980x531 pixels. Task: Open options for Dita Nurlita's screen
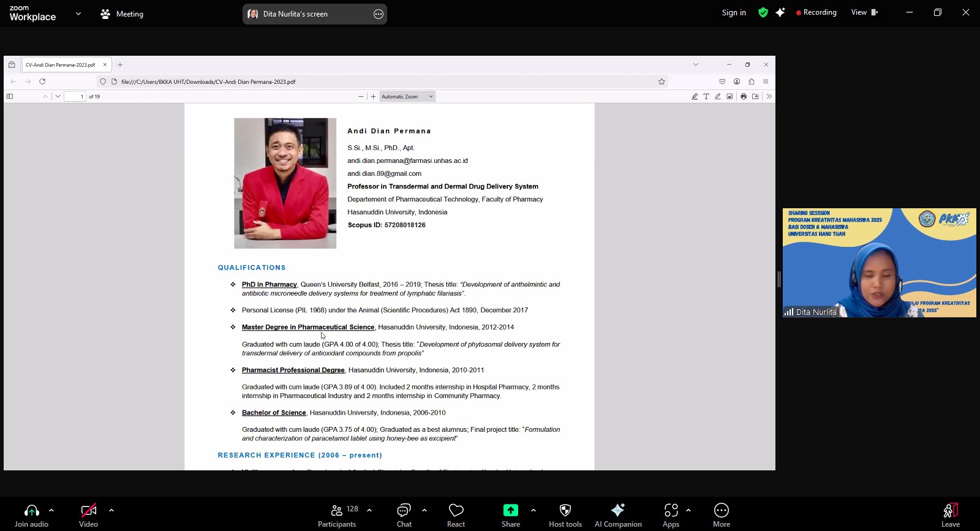pos(379,14)
